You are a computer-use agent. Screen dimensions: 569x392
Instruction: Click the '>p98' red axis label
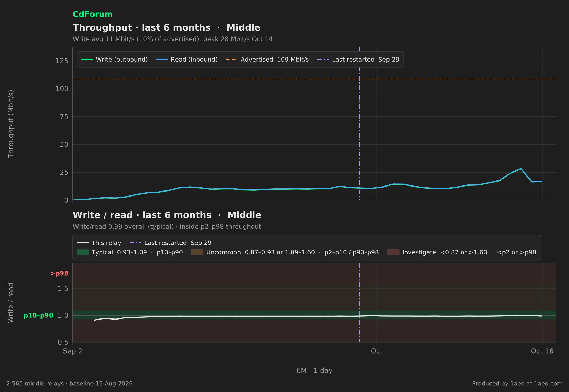[59, 273]
